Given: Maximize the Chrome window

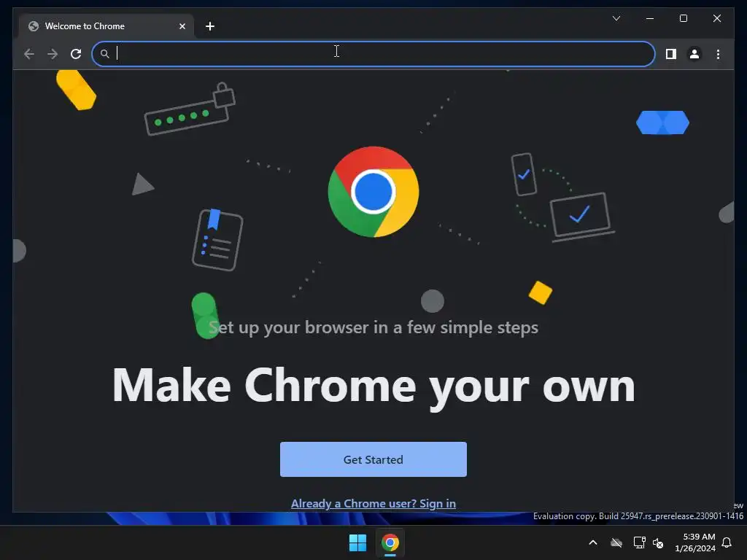Looking at the screenshot, I should [x=683, y=18].
